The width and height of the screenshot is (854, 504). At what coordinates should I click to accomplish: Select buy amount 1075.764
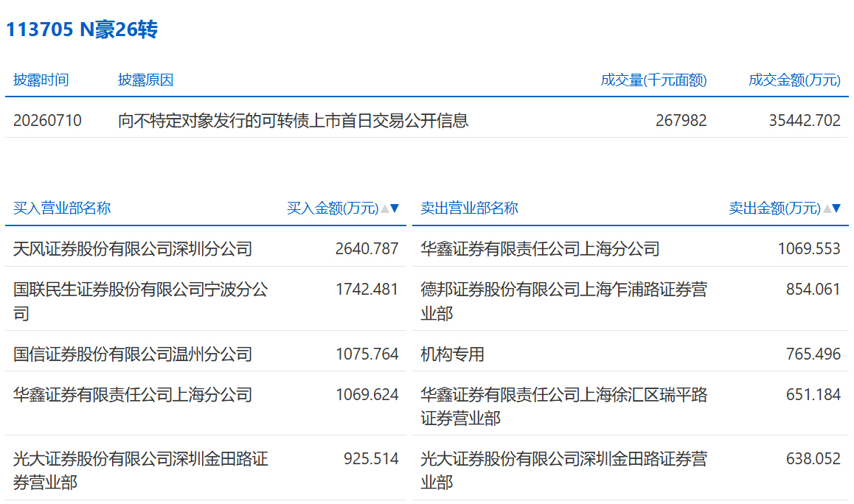tap(367, 354)
